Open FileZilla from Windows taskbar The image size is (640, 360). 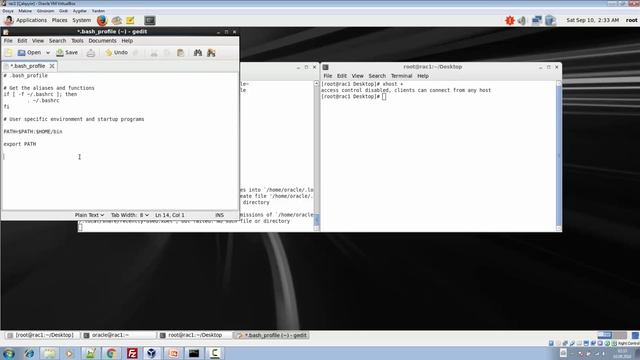tap(132, 353)
